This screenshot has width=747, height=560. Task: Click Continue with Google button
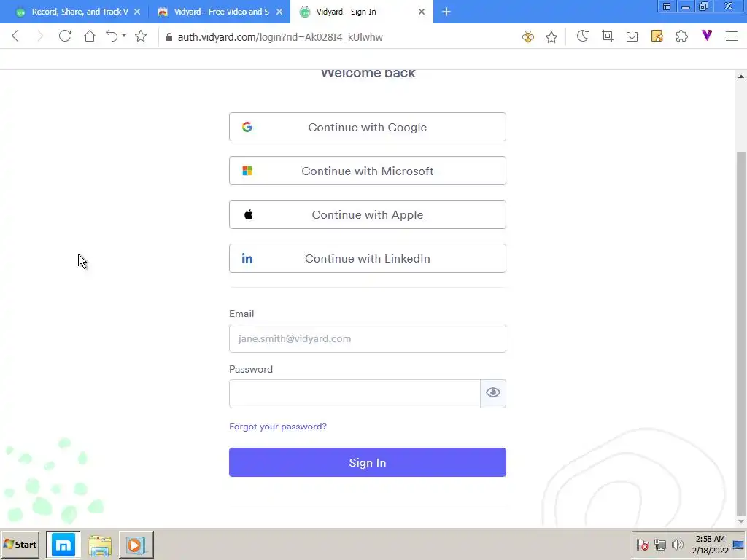coord(368,127)
